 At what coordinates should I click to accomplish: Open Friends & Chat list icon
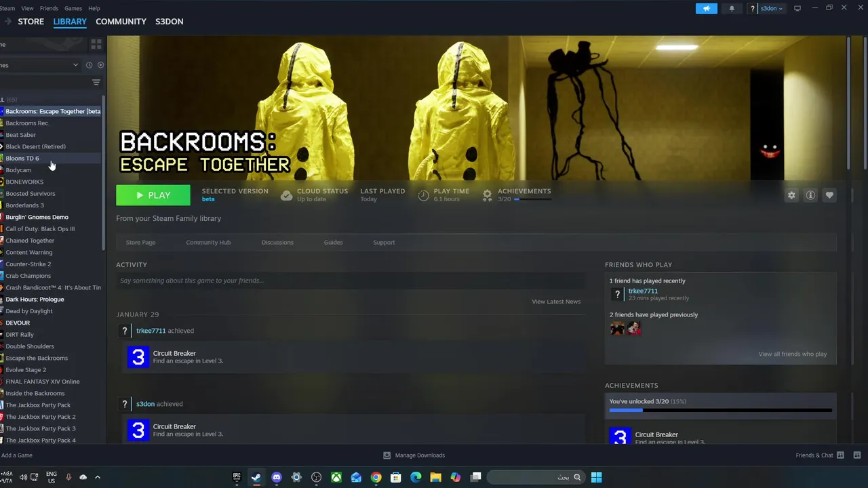(x=840, y=455)
